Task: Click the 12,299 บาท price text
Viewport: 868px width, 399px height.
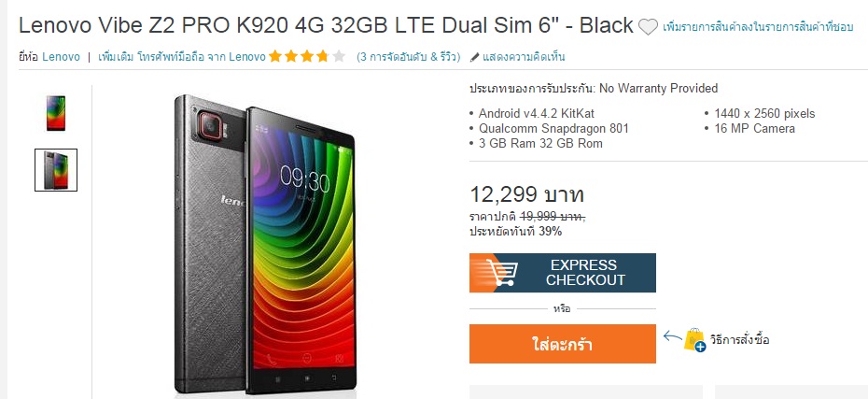Action: (527, 194)
